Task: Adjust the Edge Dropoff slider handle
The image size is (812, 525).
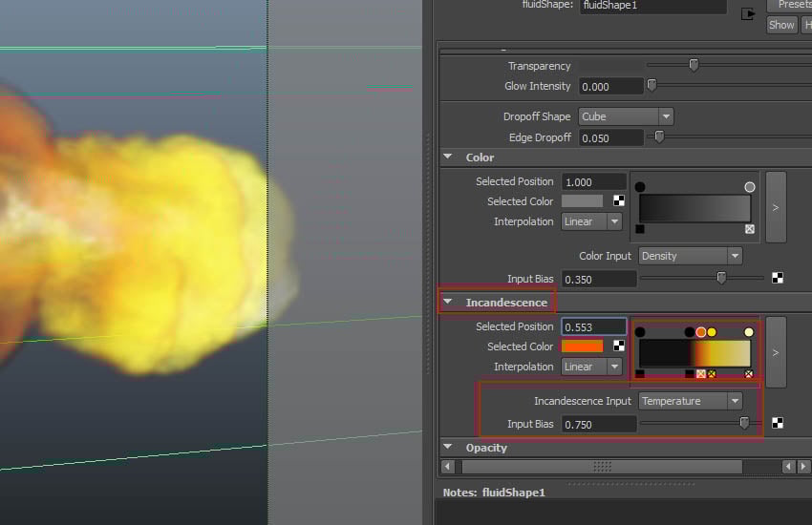Action: coord(659,136)
